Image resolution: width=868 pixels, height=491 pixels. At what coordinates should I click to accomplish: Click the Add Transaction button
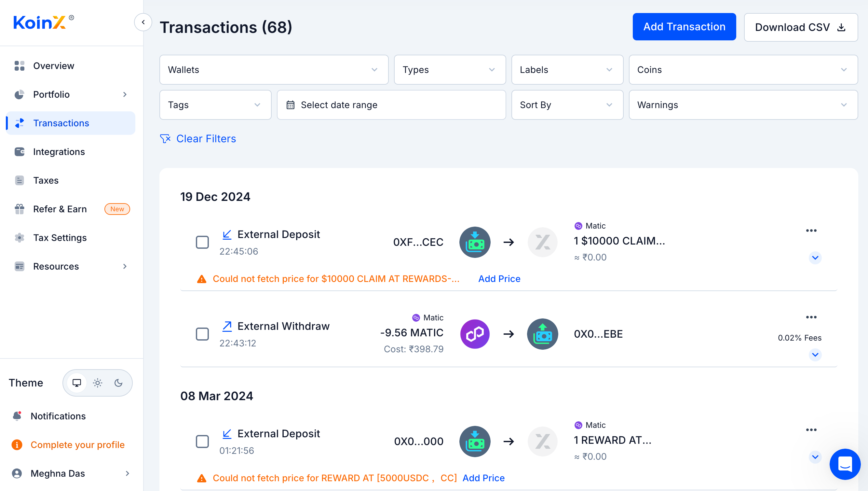pos(684,27)
